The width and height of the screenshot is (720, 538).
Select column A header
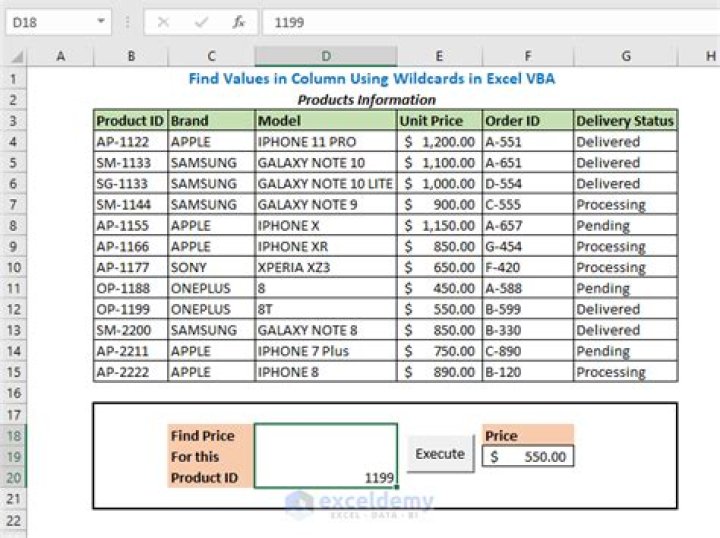61,56
